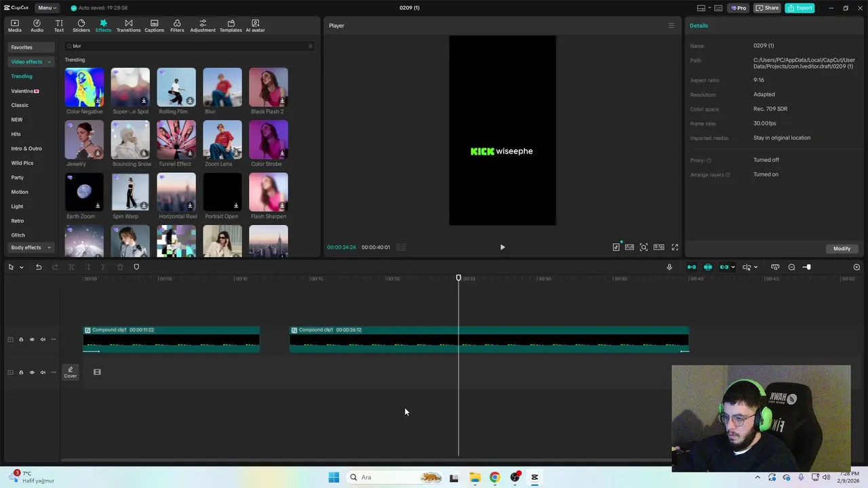Clear the effects search with X icon
Screen dimensions: 868x488
(311, 46)
